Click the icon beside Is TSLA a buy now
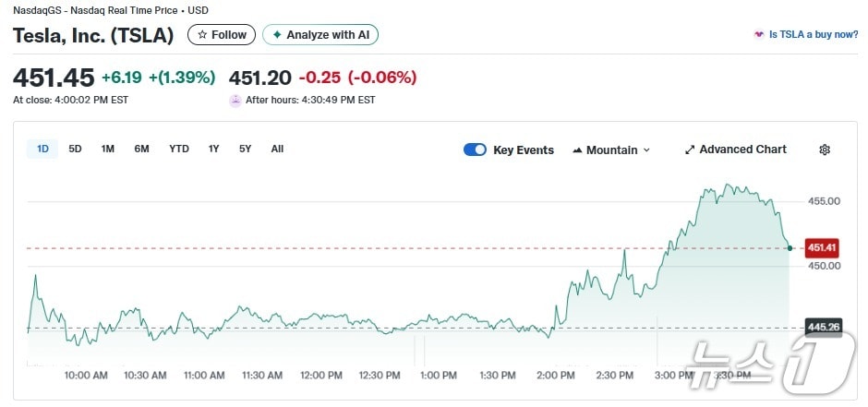868x407 pixels. (x=759, y=35)
